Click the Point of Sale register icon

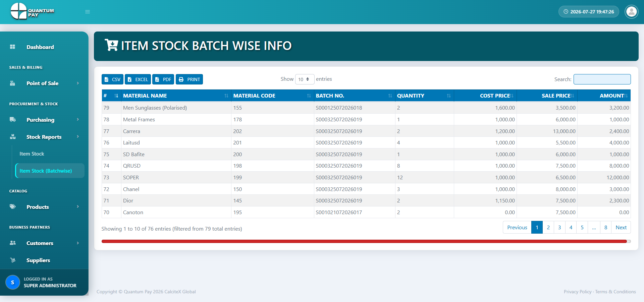click(x=12, y=83)
